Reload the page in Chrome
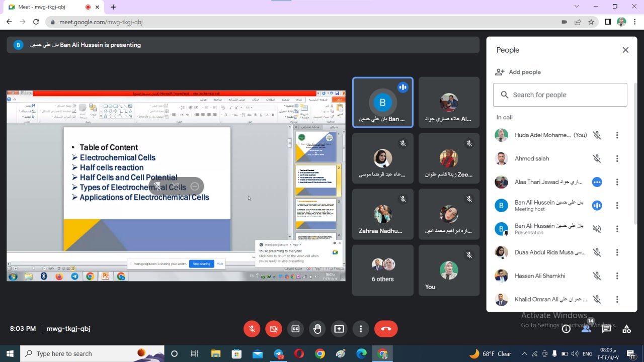Screen dimensions: 644x362 [x=36, y=22]
